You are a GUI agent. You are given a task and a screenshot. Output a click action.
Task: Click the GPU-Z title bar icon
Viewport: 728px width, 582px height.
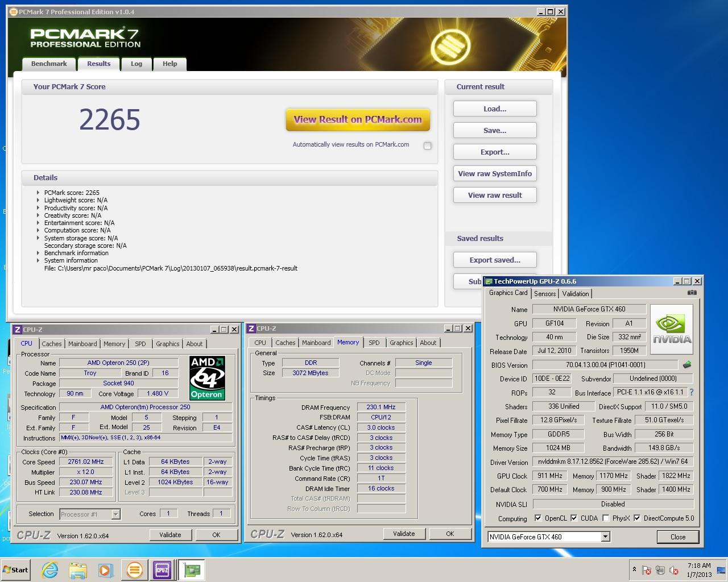[489, 281]
